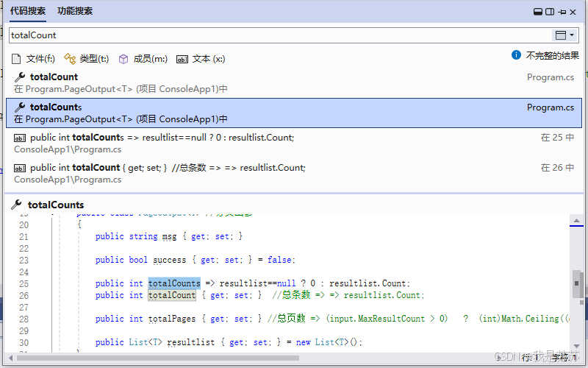Viewport: 588px width, 368px height.
Task: Pin the search window
Action: click(562, 12)
